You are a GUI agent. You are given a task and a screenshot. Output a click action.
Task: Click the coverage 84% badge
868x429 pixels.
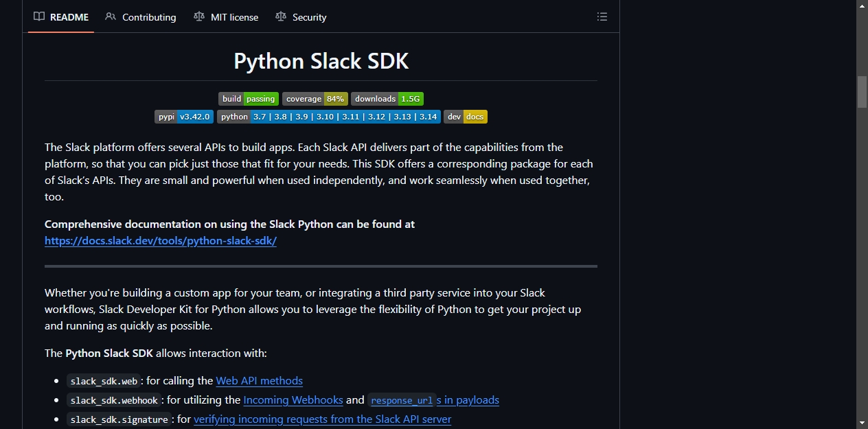pyautogui.click(x=315, y=99)
